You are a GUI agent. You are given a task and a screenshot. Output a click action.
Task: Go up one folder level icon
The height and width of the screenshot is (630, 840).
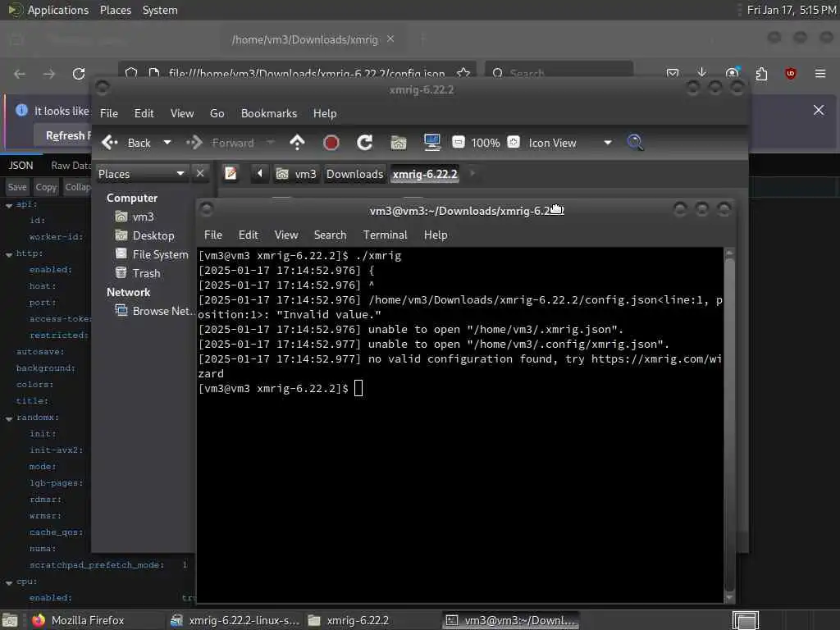(297, 143)
